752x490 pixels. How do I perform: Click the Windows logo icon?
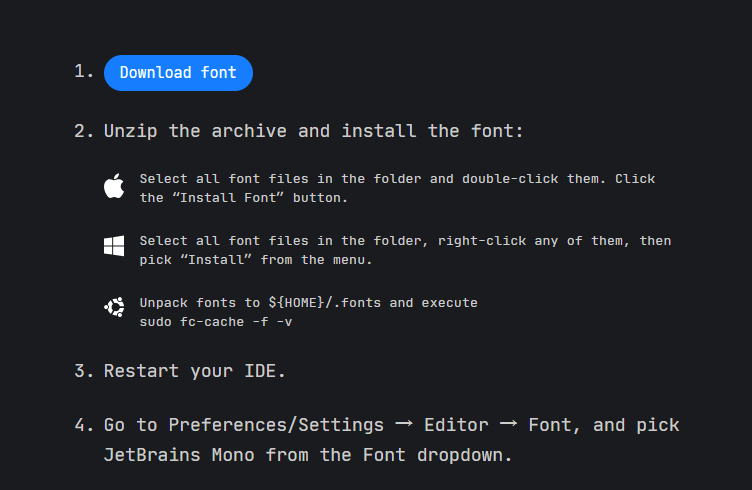tap(114, 248)
